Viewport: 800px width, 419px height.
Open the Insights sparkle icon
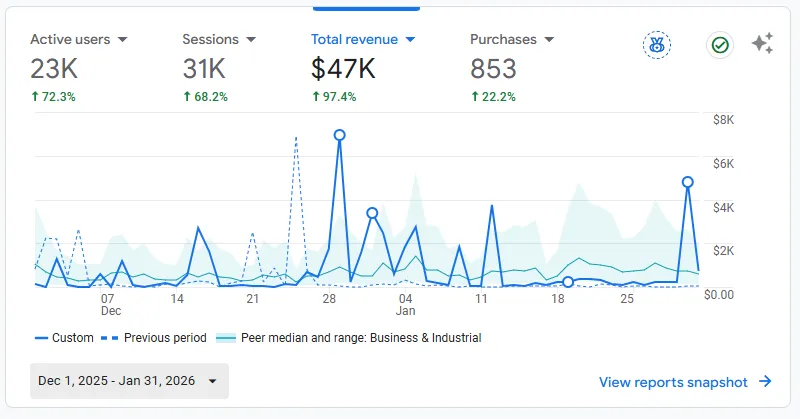[x=763, y=43]
